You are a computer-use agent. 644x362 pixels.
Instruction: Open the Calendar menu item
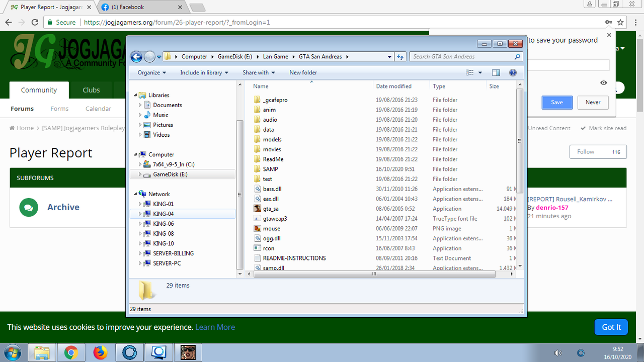pos(99,109)
